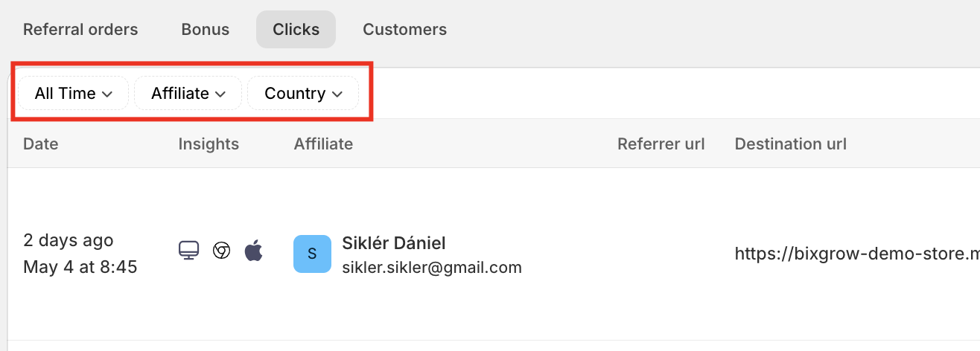Screen dimensions: 980x351
Task: Click the blue S avatar
Action: 312,254
